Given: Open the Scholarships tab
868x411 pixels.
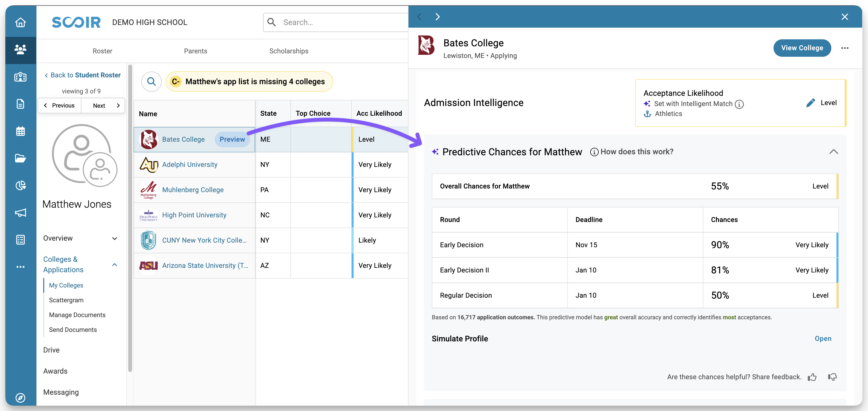Looking at the screenshot, I should (289, 51).
